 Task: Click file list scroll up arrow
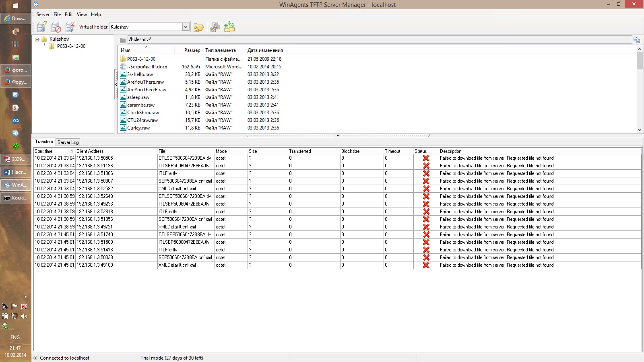click(x=640, y=49)
